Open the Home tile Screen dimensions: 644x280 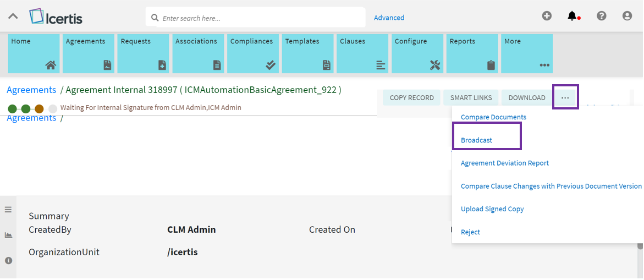point(34,53)
